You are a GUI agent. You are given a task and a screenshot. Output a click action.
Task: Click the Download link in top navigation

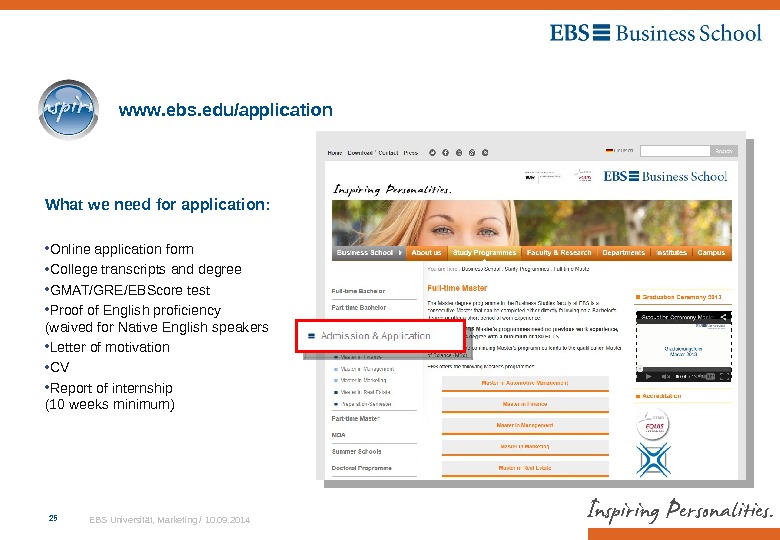360,153
